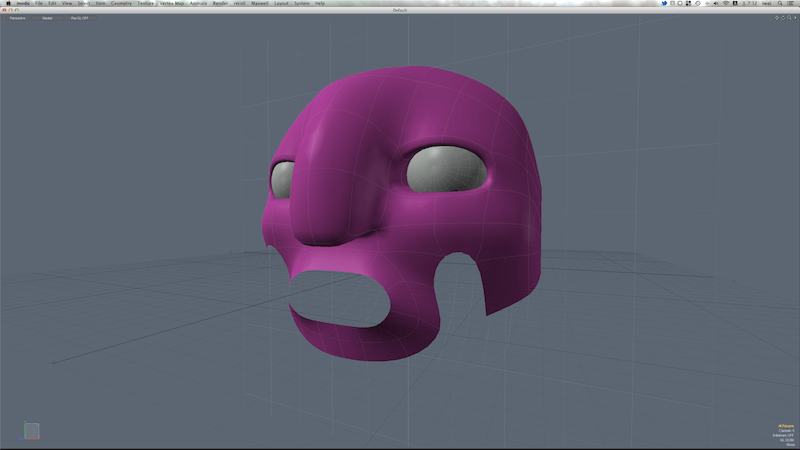The width and height of the screenshot is (800, 450).
Task: Click the viewport rotate control icon
Action: pos(783,18)
